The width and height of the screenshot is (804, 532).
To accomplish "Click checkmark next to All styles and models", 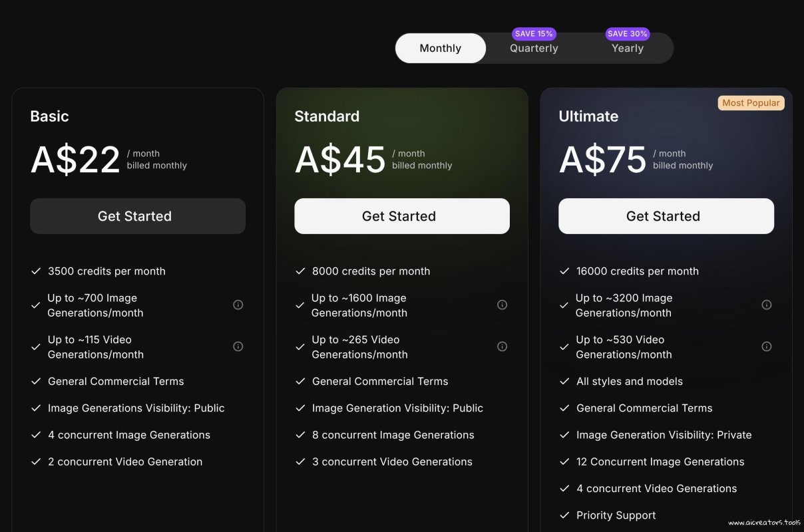I will tap(564, 382).
